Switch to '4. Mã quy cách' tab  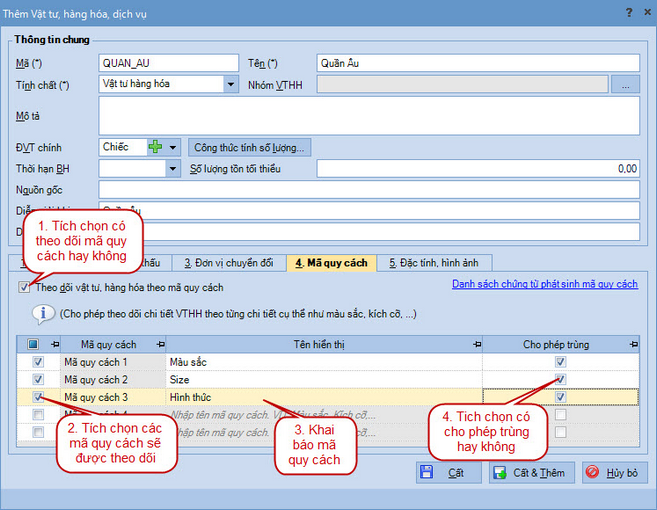331,263
